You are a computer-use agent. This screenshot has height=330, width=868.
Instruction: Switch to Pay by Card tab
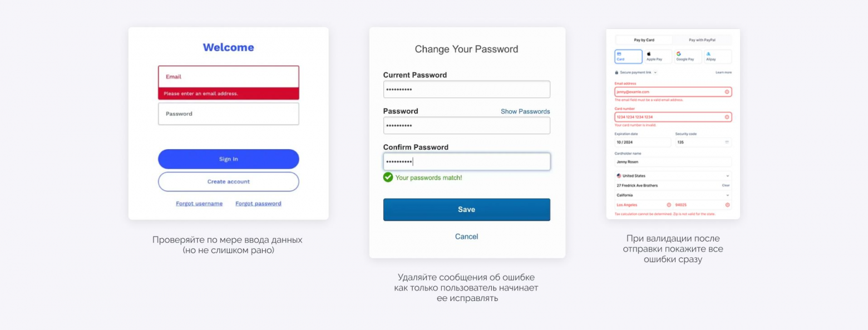point(644,40)
